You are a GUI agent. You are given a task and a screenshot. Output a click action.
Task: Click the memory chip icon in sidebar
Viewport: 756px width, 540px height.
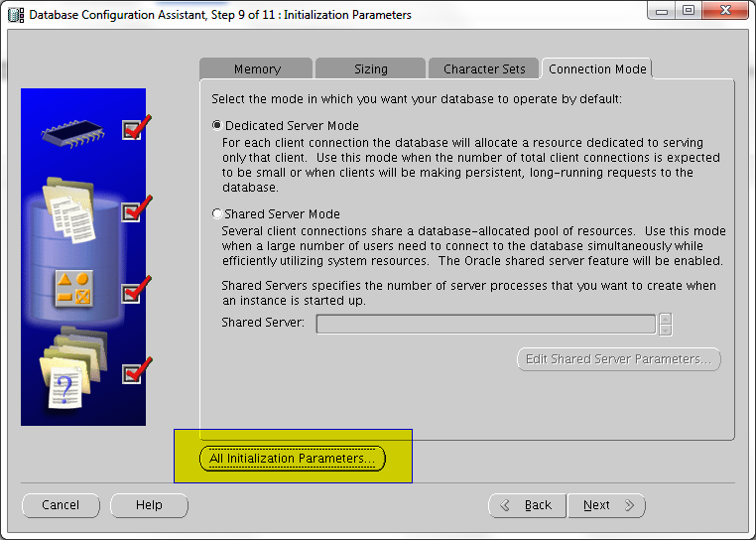click(x=74, y=130)
